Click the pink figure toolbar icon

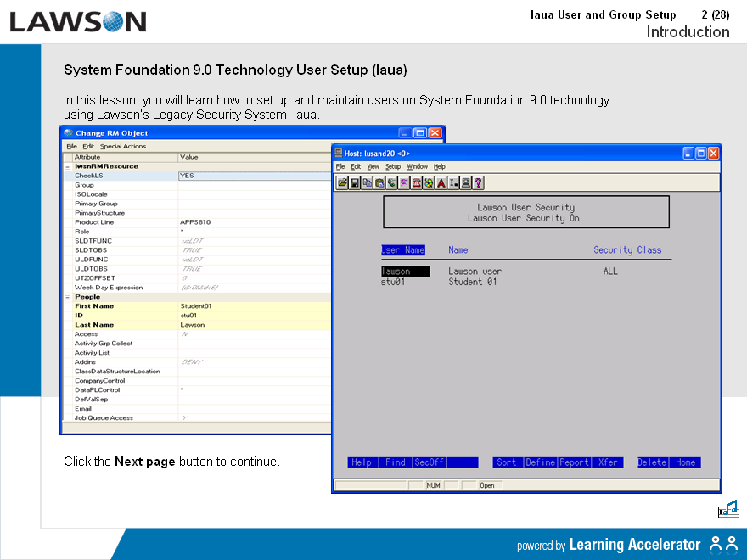[x=404, y=183]
